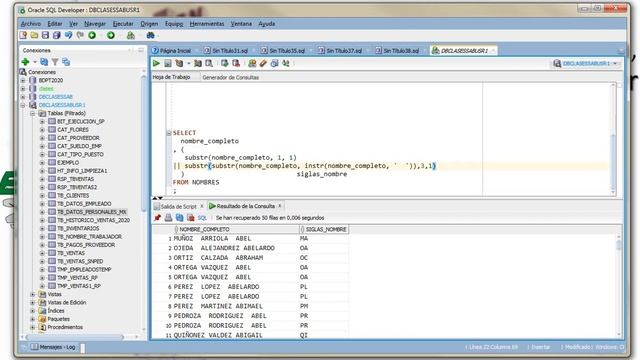This screenshot has height=360, width=640.
Task: Click the Run Script icon
Action: 168,63
